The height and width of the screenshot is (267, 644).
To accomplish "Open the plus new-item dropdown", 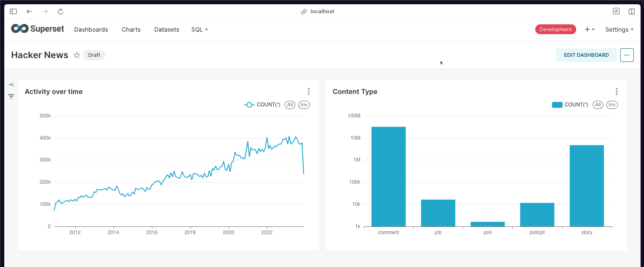I will click(589, 29).
